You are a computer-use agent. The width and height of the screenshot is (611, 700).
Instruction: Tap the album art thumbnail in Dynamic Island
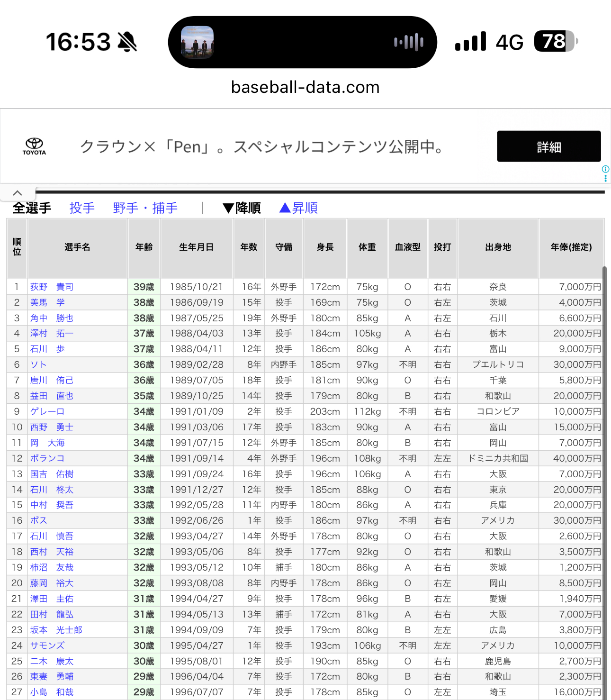click(x=197, y=42)
